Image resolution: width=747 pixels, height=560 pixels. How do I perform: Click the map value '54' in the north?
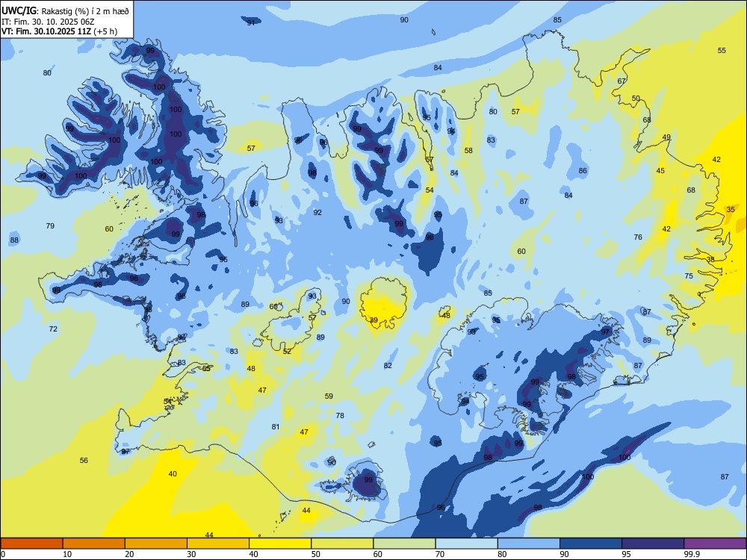point(430,190)
